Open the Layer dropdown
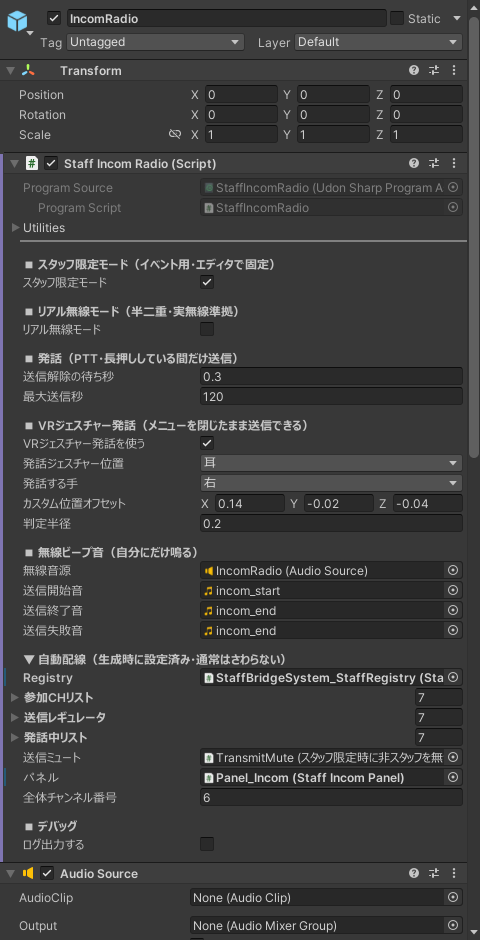The image size is (480, 940). (378, 42)
